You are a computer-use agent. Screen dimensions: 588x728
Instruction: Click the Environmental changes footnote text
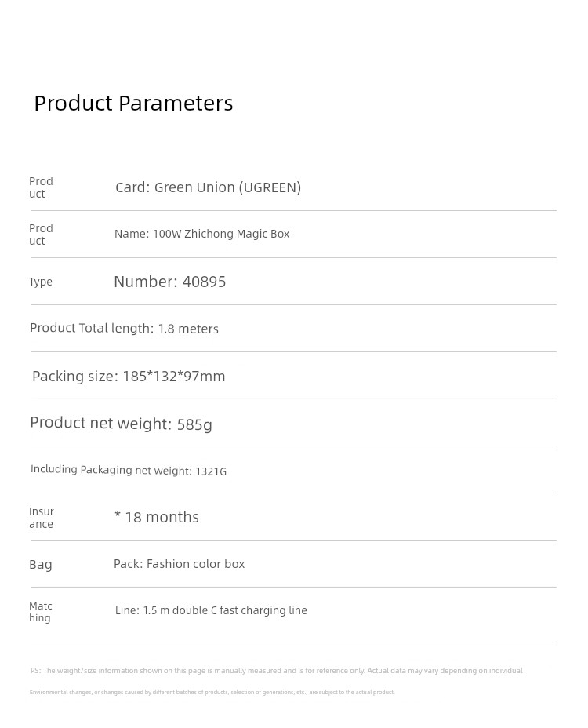click(212, 692)
